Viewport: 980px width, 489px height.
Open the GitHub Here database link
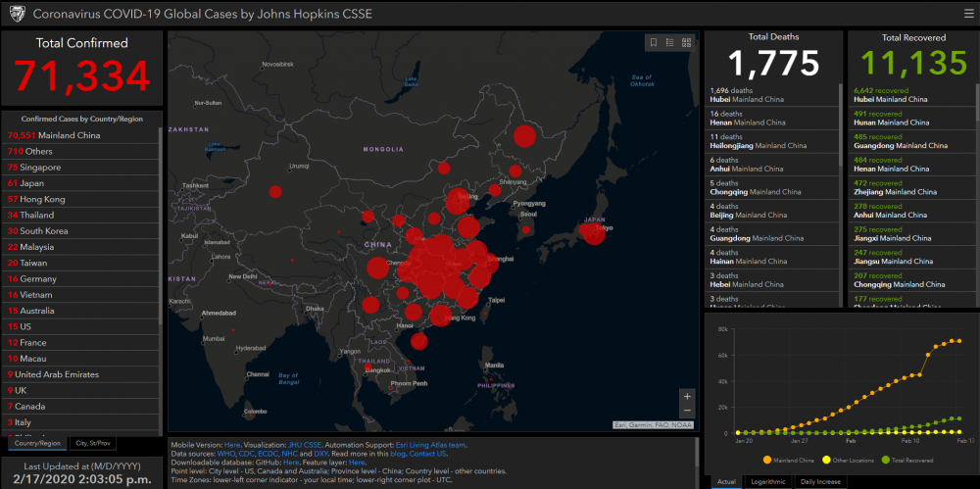click(291, 463)
